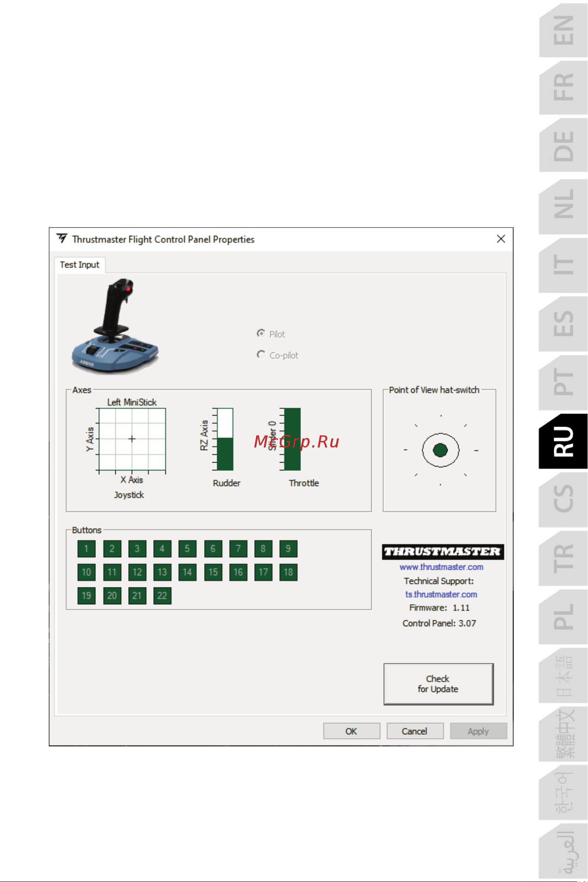The width and height of the screenshot is (588, 882).
Task: Click button indicator 11
Action: [x=112, y=572]
